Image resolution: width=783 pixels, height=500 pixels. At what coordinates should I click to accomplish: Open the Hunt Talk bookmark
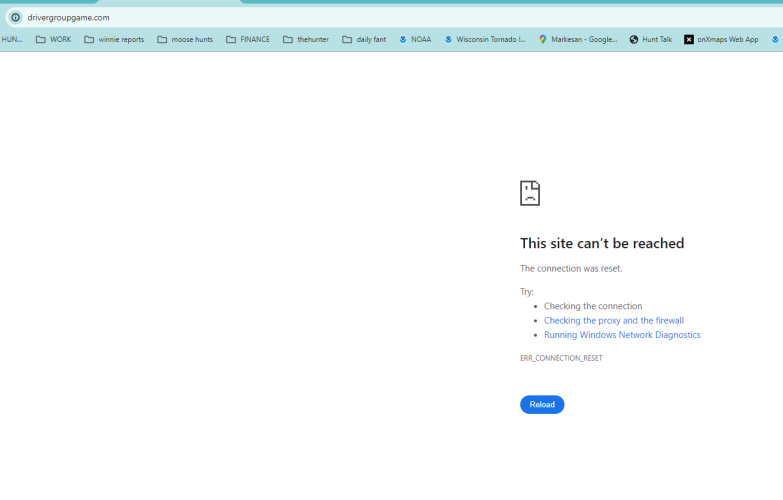pyautogui.click(x=651, y=39)
